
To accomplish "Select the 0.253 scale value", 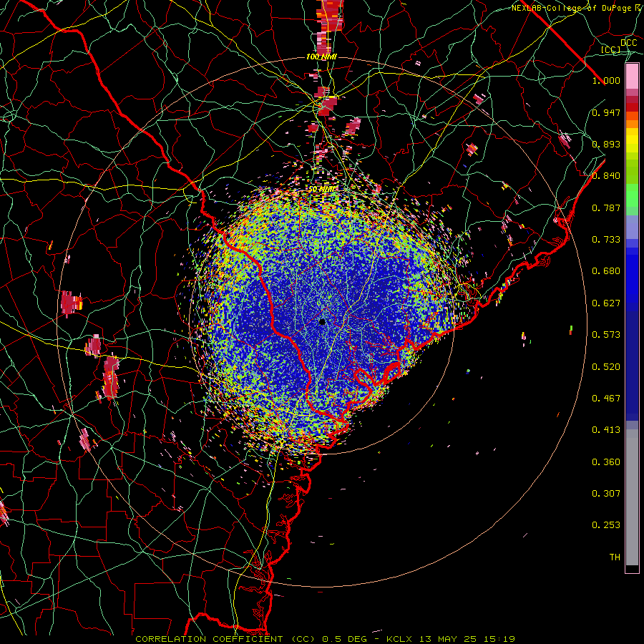I will pyautogui.click(x=606, y=525).
